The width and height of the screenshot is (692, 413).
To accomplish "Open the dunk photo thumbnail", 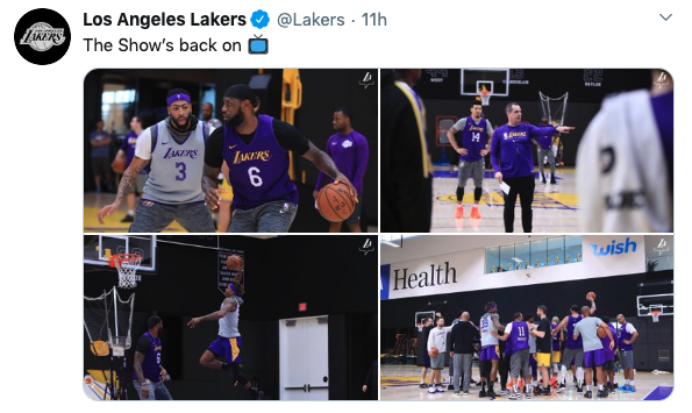I will [231, 317].
